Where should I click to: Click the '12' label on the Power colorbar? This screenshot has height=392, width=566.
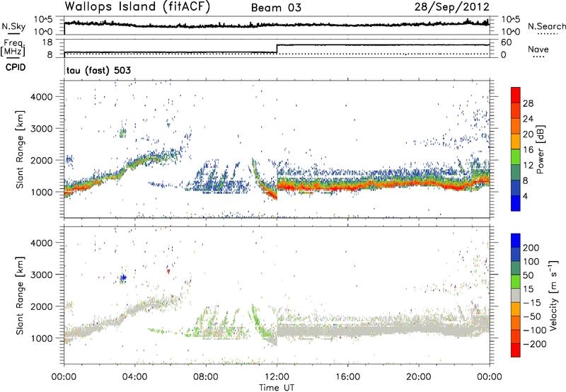coord(528,166)
